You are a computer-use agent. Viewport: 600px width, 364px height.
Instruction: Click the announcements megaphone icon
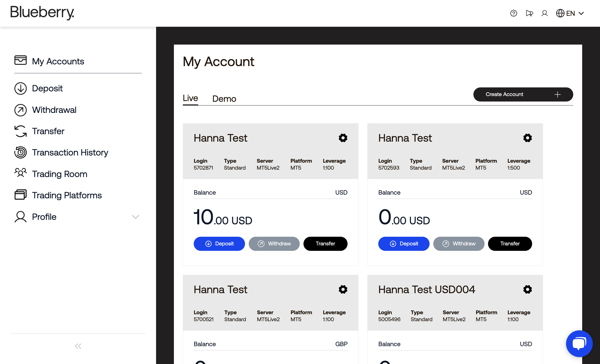(x=529, y=13)
